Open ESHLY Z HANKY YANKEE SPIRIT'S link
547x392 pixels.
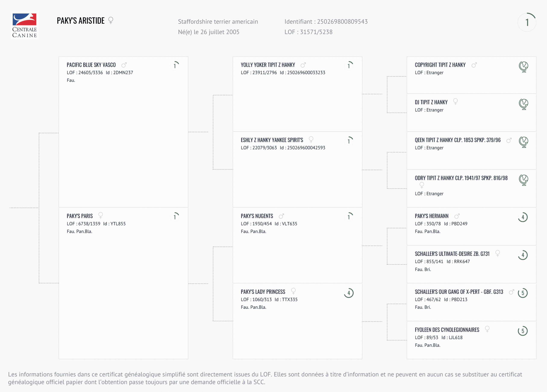pyautogui.click(x=272, y=140)
